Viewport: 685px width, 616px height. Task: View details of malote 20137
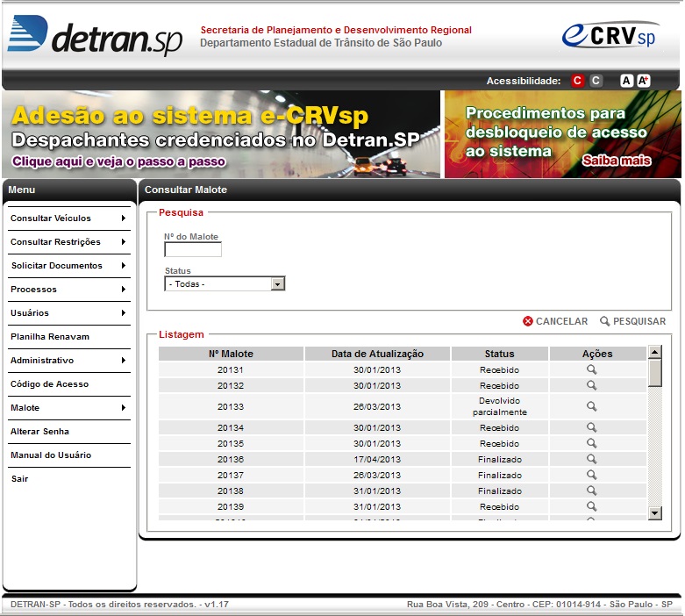[x=591, y=475]
